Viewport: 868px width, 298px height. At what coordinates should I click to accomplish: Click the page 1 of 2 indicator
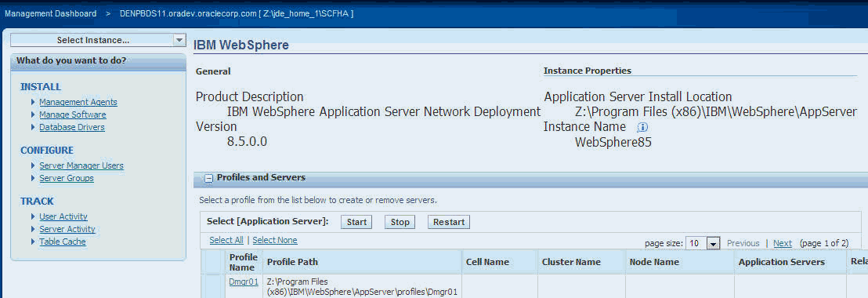coord(823,243)
